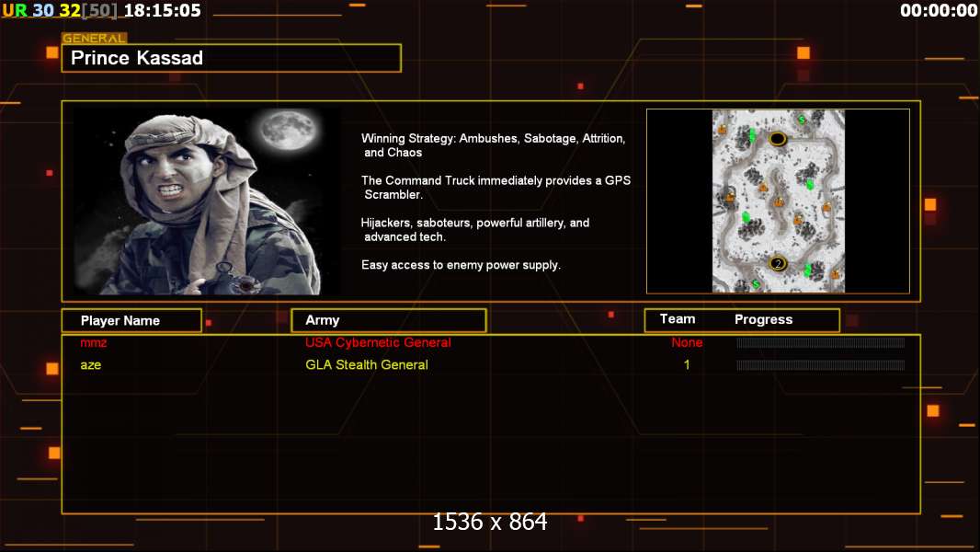Click the Prince Kassad general name field
Viewport: 980px width, 552px height.
pos(232,58)
